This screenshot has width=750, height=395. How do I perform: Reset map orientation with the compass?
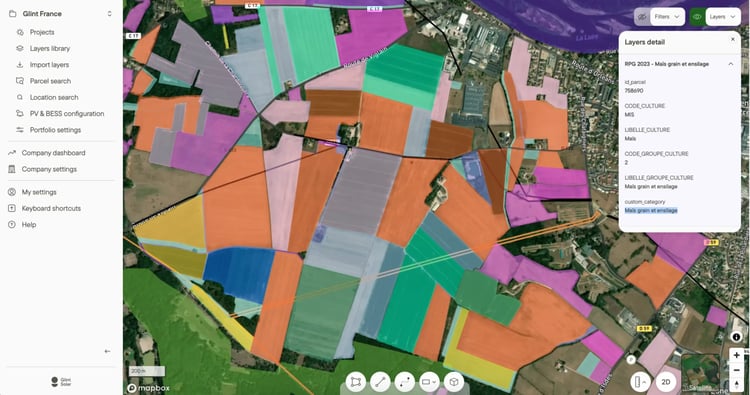click(737, 384)
